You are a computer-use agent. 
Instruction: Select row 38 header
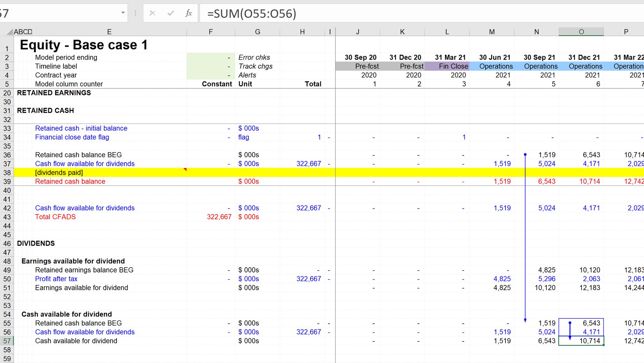pos(7,173)
